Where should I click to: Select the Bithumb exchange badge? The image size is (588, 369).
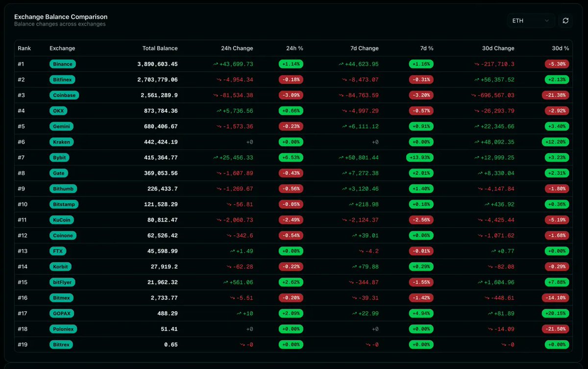point(63,189)
